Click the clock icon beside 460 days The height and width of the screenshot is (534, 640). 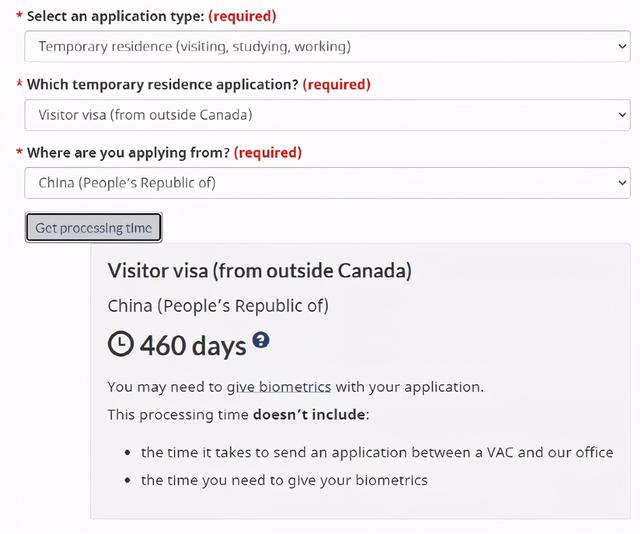[x=120, y=345]
